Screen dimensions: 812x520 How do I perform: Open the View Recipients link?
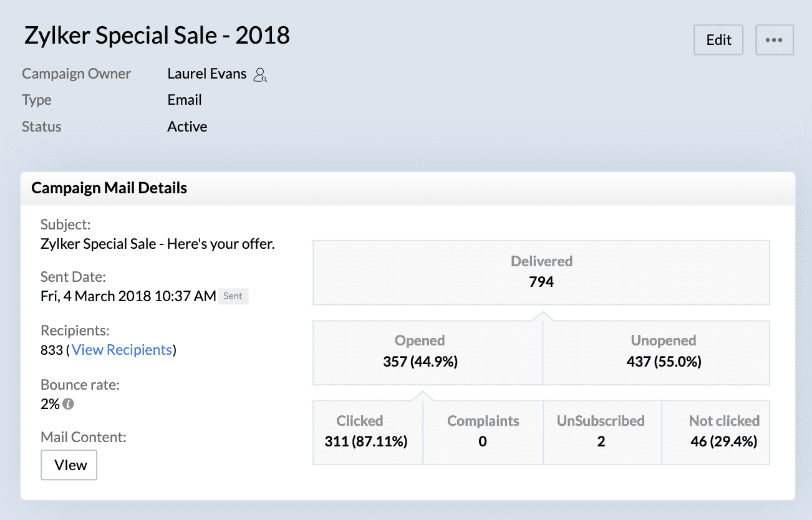[122, 350]
